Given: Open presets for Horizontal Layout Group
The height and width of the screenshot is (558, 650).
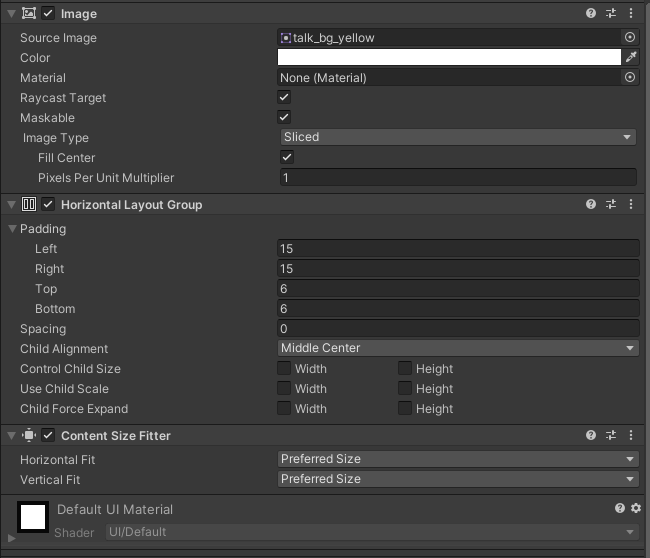Looking at the screenshot, I should pyautogui.click(x=611, y=204).
